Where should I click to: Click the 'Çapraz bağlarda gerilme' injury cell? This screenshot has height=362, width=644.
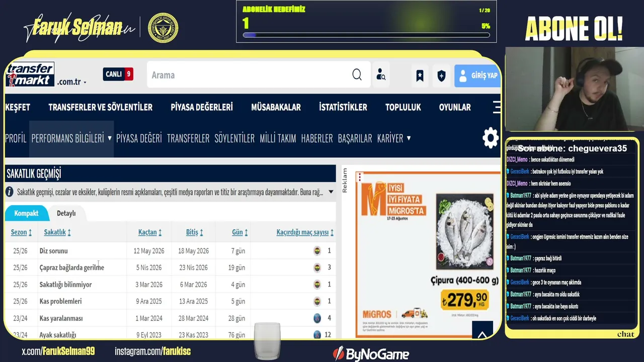tap(72, 267)
